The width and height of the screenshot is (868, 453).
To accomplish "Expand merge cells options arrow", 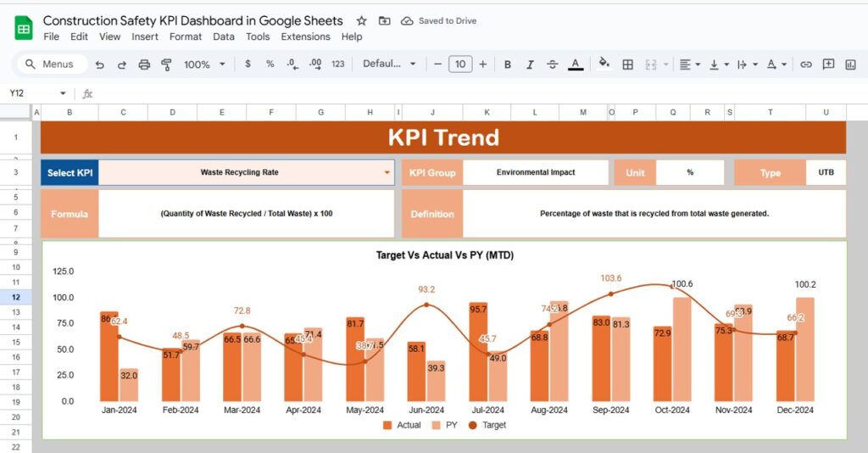I will pyautogui.click(x=666, y=64).
